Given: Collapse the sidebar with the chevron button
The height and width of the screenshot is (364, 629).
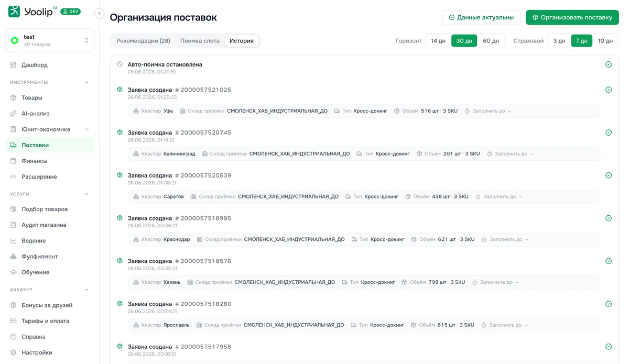Looking at the screenshot, I should click(100, 14).
